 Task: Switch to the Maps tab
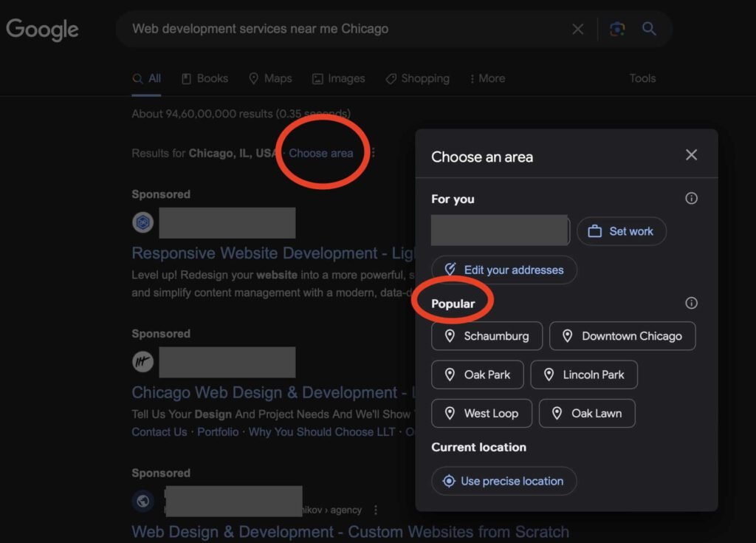(270, 78)
